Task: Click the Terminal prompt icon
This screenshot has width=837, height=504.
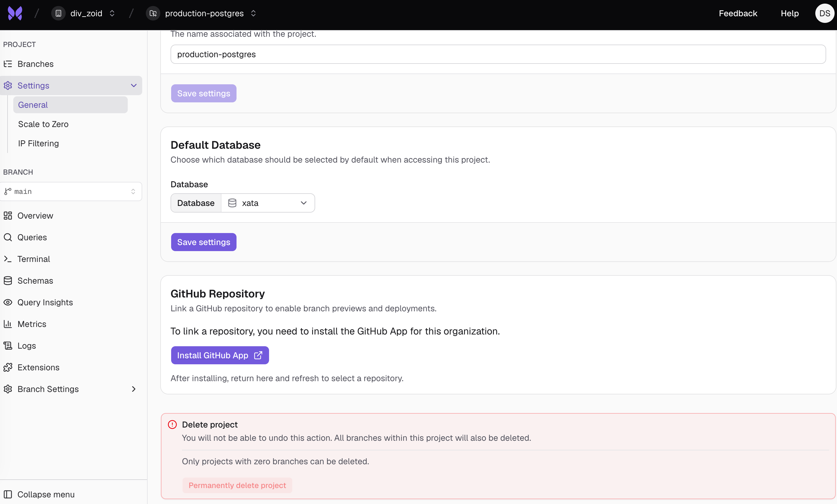Action: [x=8, y=259]
